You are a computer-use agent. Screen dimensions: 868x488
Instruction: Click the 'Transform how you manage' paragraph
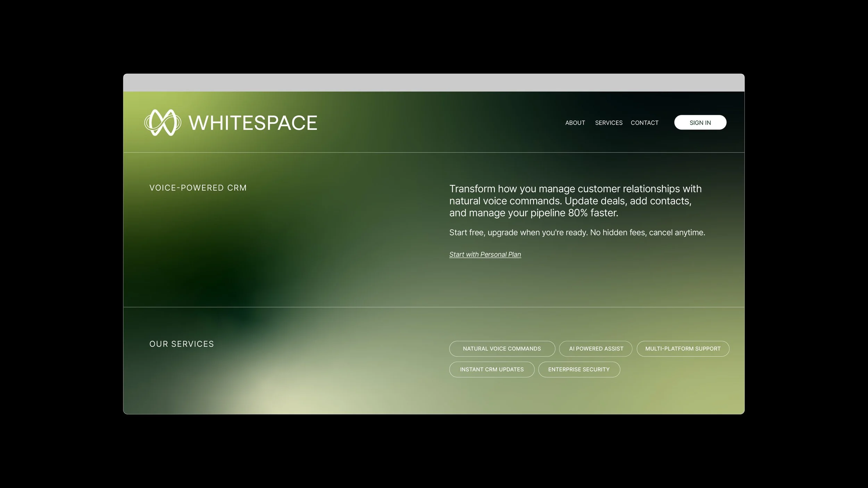pyautogui.click(x=575, y=201)
